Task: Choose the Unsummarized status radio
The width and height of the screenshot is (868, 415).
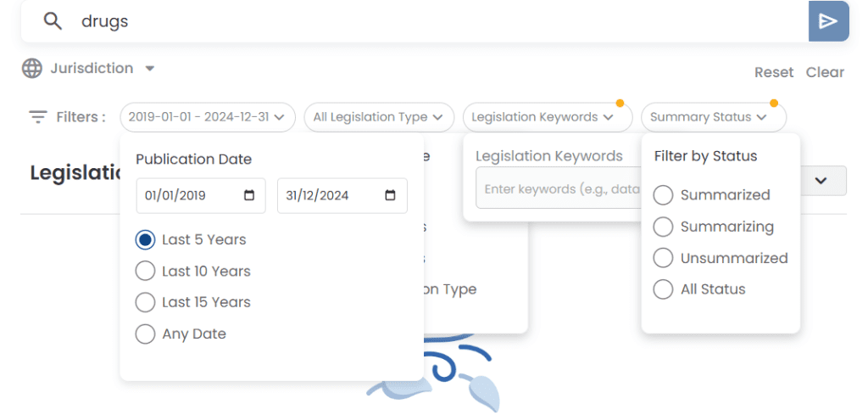Action: coord(663,258)
